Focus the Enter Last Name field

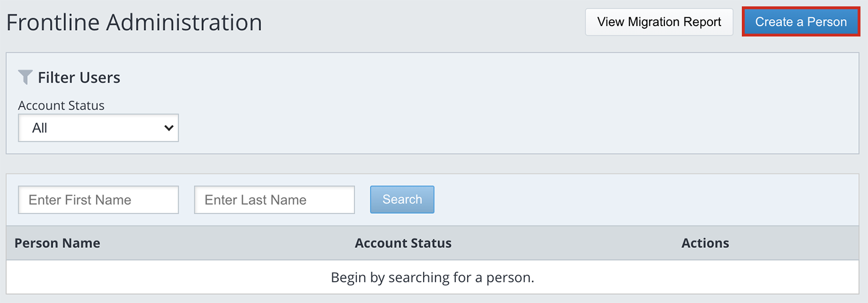pyautogui.click(x=274, y=200)
